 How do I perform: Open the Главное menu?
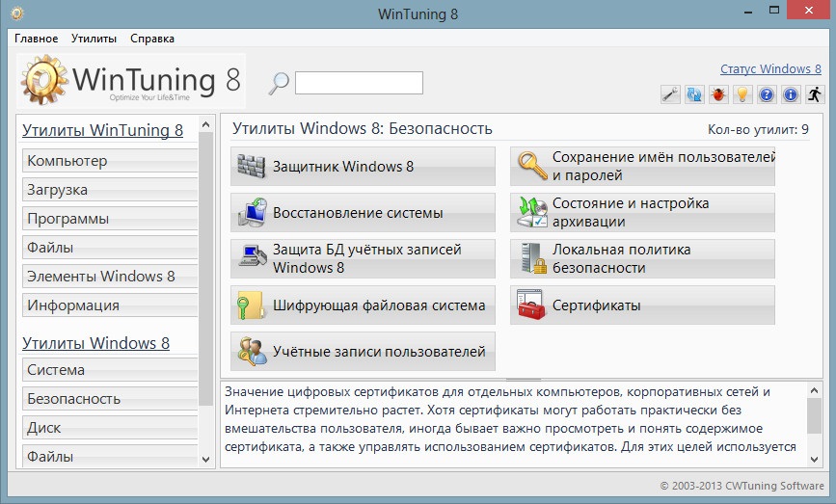pyautogui.click(x=37, y=39)
